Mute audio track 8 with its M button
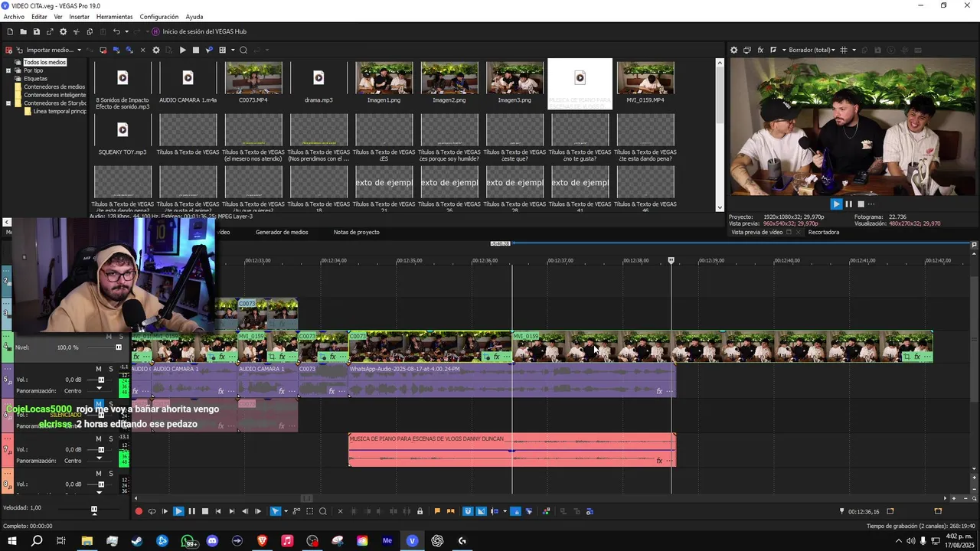Viewport: 980px width, 551px height. (99, 474)
